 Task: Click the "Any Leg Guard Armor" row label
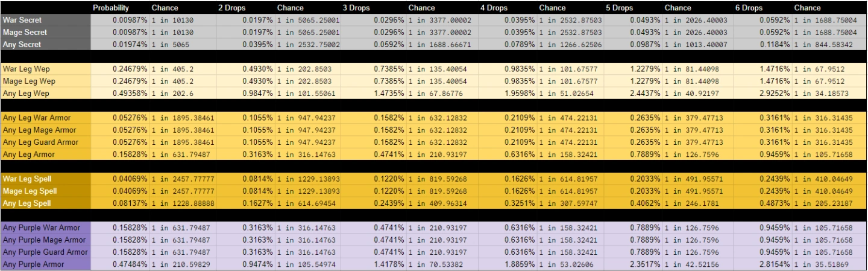(46, 142)
